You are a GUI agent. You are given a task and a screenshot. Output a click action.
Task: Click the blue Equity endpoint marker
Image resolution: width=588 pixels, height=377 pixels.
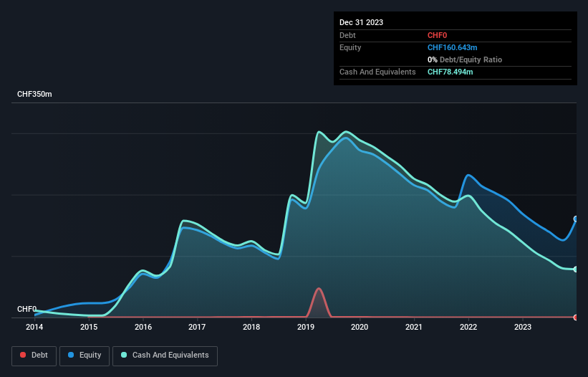pos(576,219)
